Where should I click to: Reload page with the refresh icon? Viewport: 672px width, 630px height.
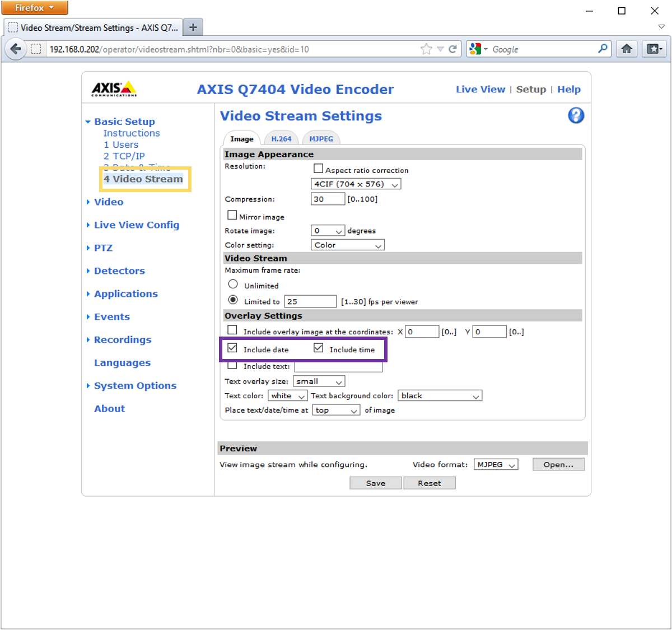[452, 49]
